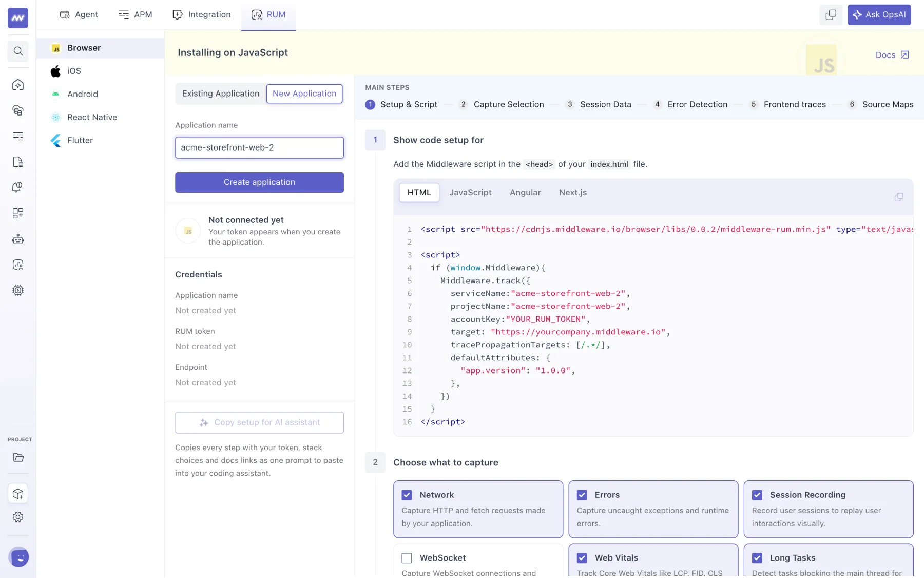The image size is (924, 578).
Task: Open the document file icon in the sidebar
Action: (18, 162)
